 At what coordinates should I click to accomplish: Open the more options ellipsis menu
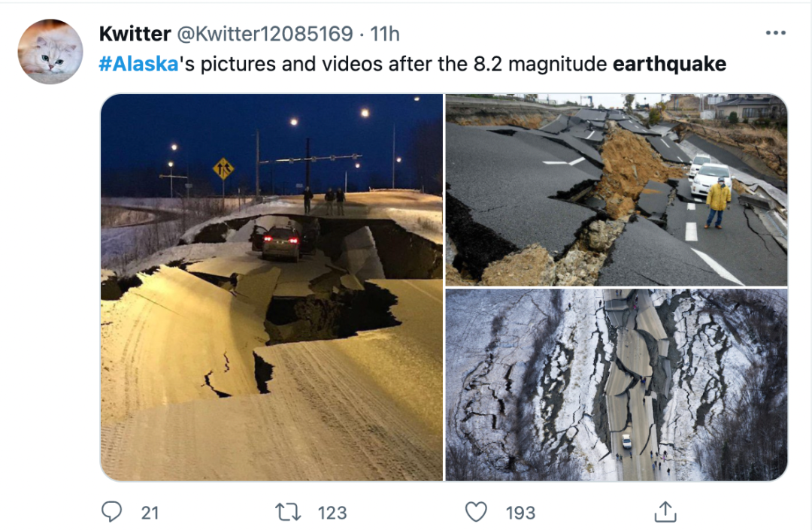[775, 33]
